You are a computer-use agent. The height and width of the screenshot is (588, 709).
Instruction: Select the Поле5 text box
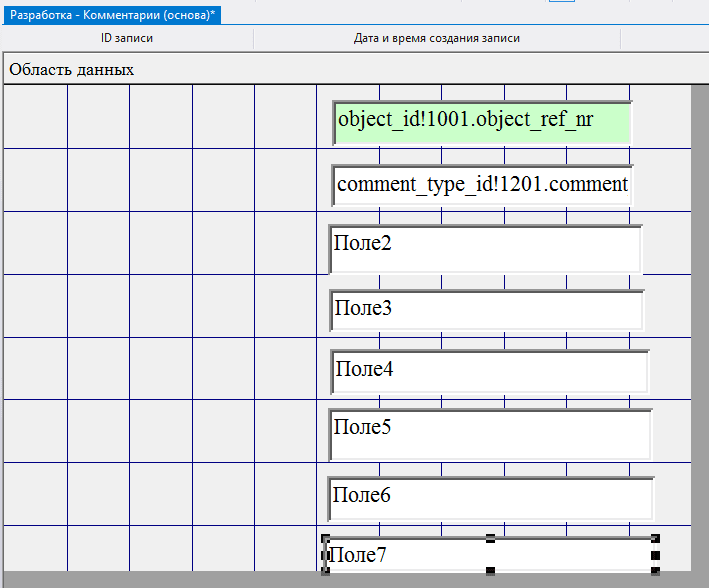(490, 434)
